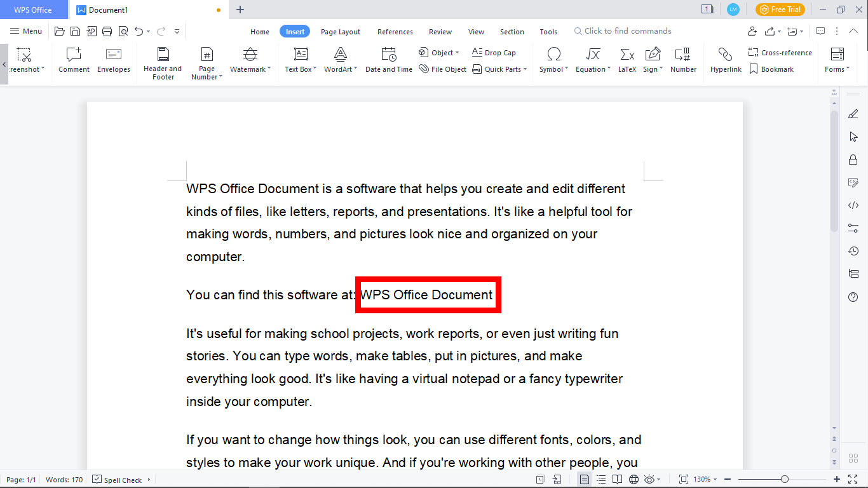Enable full screen mode
Viewport: 868px width, 488px height.
(852, 480)
